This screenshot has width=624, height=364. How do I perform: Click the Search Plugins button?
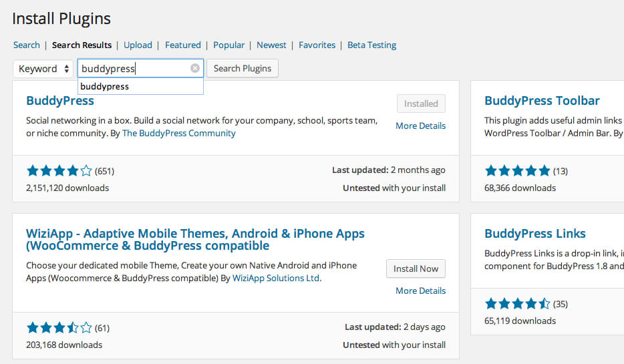click(243, 68)
